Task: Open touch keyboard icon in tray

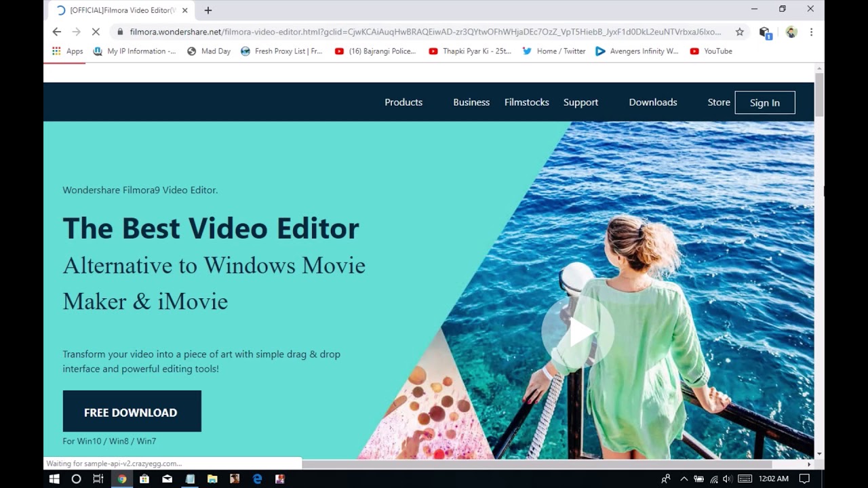Action: tap(745, 479)
